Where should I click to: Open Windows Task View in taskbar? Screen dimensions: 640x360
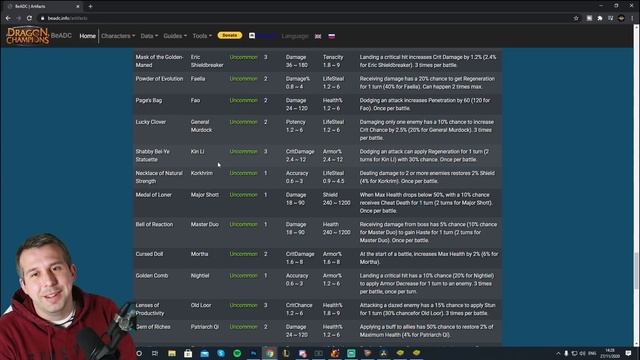pos(155,353)
